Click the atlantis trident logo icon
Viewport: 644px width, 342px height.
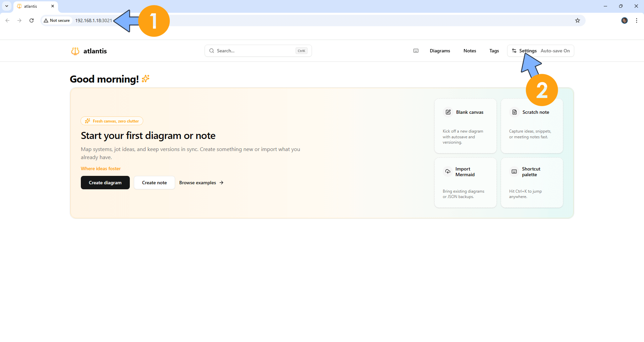(75, 51)
